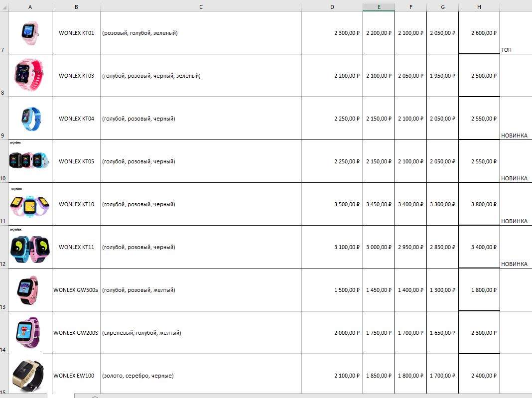
Task: Select row 11 header
Action: point(4,204)
